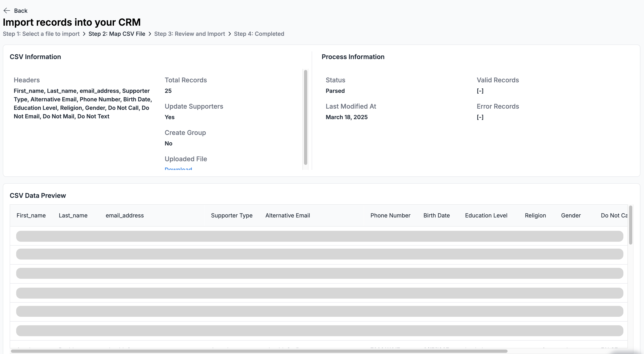The image size is (644, 354).
Task: Click the CSV Data Preview heading
Action: point(38,195)
